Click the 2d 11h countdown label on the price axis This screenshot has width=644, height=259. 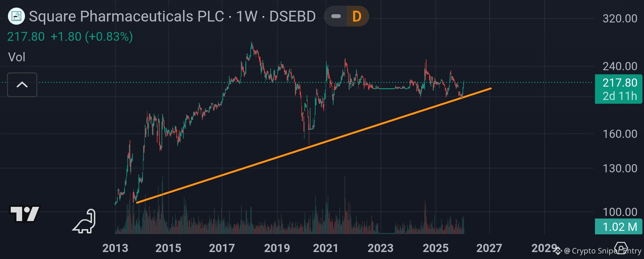point(620,96)
